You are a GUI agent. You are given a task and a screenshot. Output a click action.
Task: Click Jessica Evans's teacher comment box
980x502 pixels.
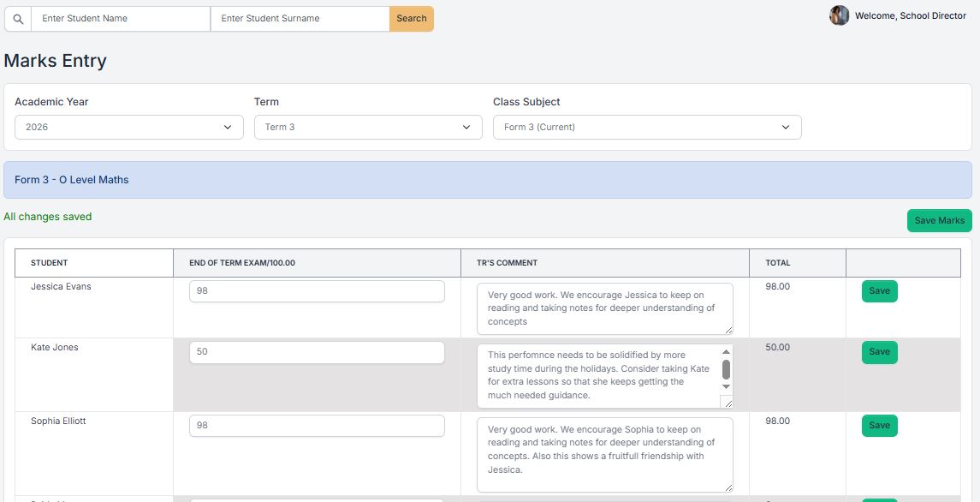(604, 308)
